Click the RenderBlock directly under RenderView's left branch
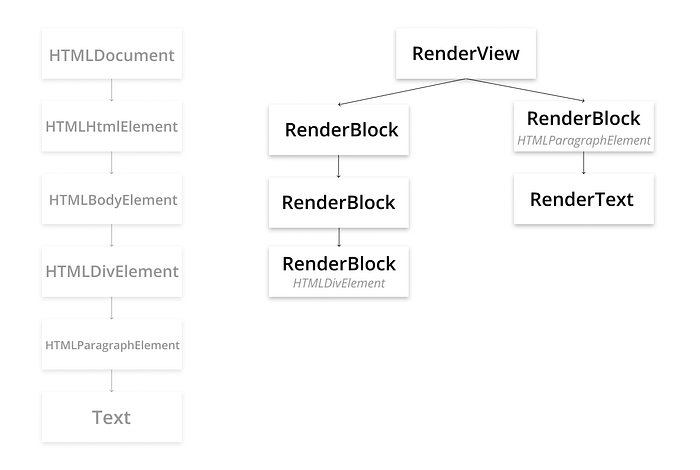 [x=338, y=130]
